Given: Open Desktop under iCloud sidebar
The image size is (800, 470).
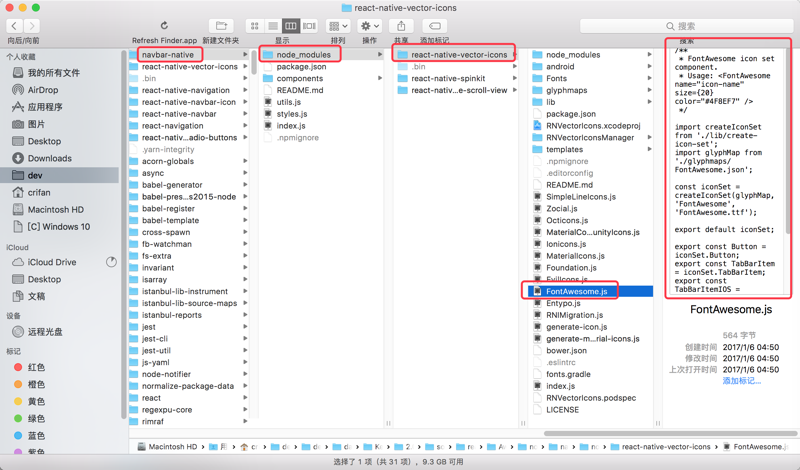Looking at the screenshot, I should click(x=44, y=279).
